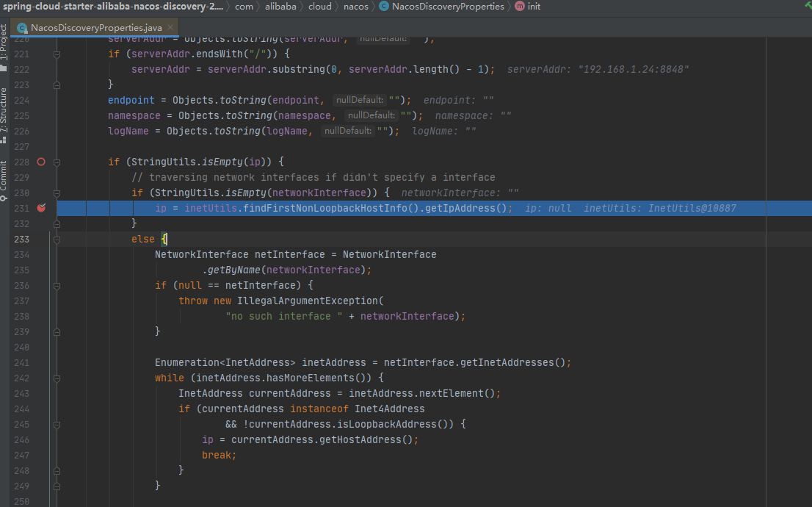The image size is (812, 507).
Task: Collapse the null netInterface check at line 236
Action: (x=57, y=285)
